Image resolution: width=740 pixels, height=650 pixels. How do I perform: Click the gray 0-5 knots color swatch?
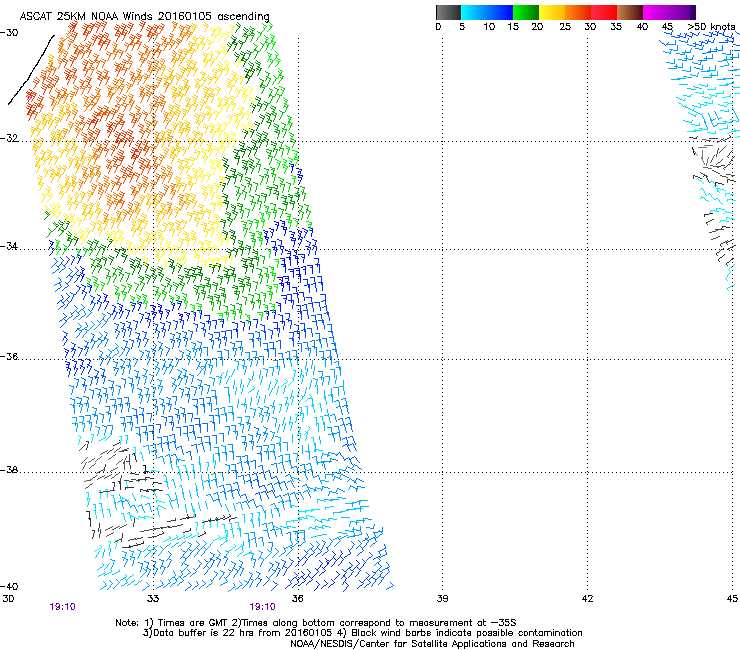click(x=448, y=12)
